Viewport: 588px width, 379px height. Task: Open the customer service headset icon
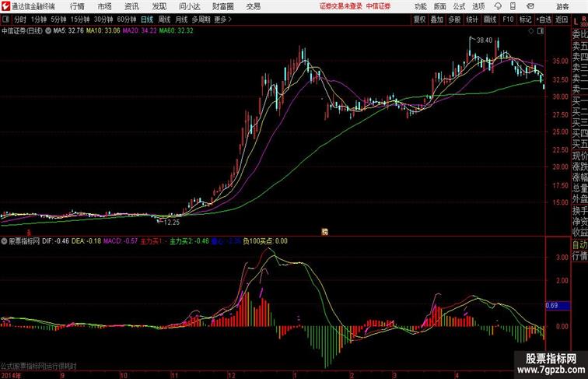(x=498, y=6)
